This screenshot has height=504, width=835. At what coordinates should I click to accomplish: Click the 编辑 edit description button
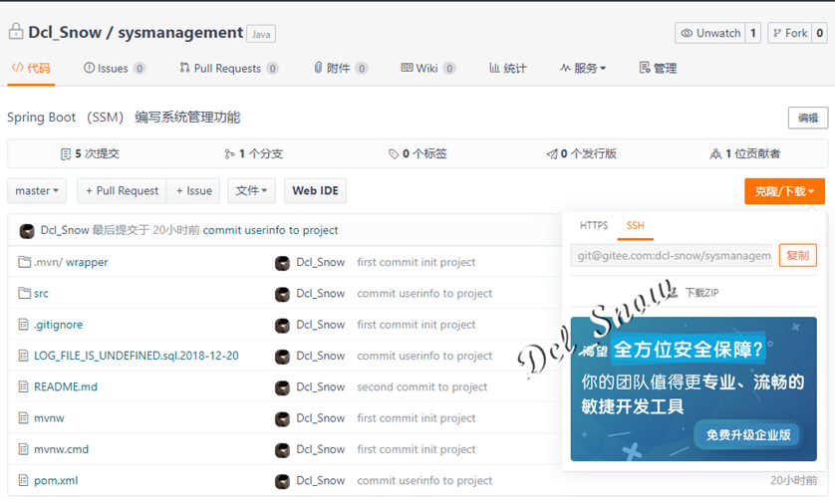click(808, 118)
